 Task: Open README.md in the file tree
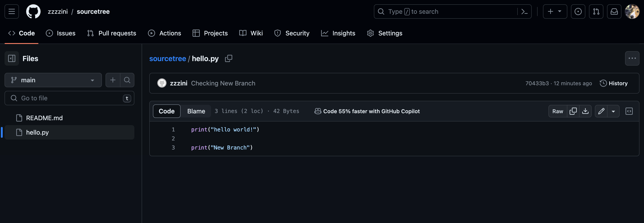(x=69, y=118)
